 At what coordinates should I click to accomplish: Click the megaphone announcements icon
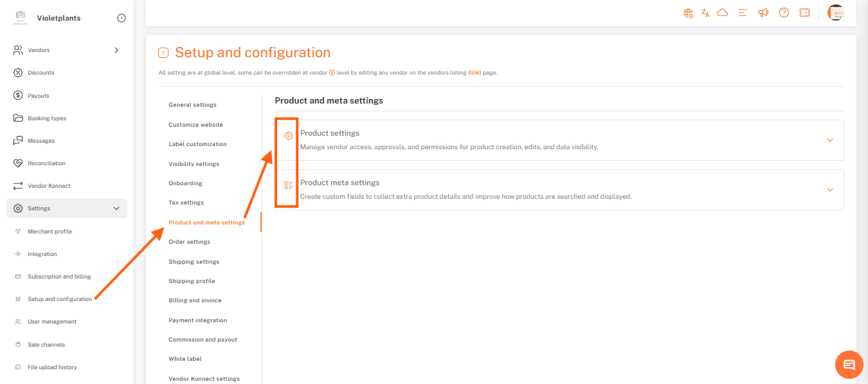(763, 13)
